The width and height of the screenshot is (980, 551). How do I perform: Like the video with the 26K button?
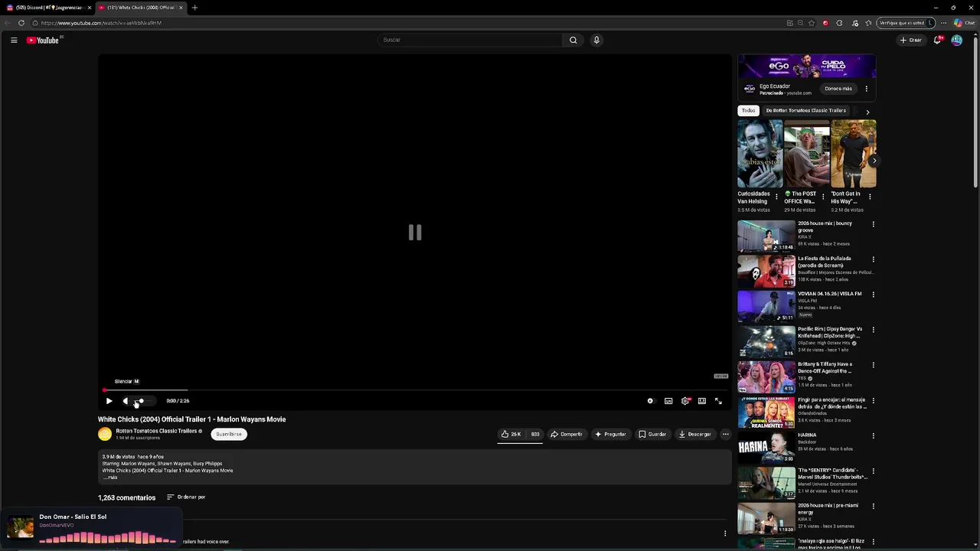pos(511,434)
